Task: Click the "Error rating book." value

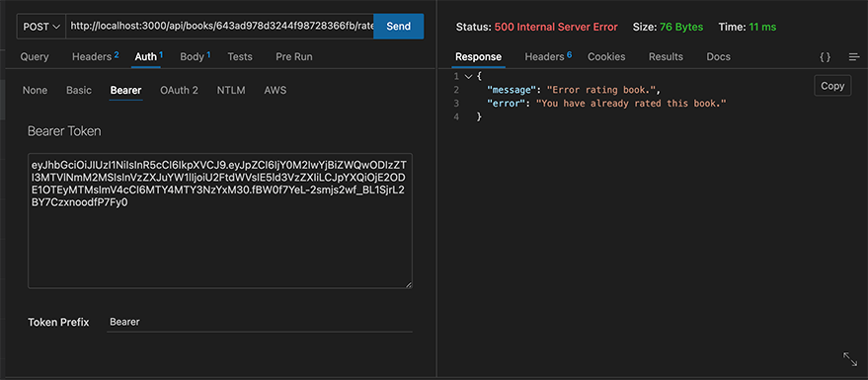Action: (600, 89)
